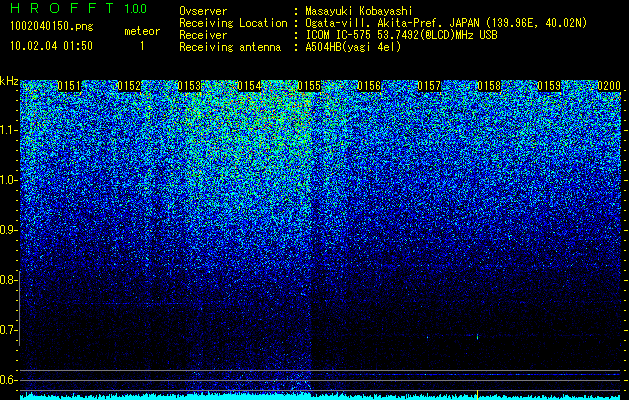Click the Receiving antenna label
The image size is (629, 400).
point(230,47)
